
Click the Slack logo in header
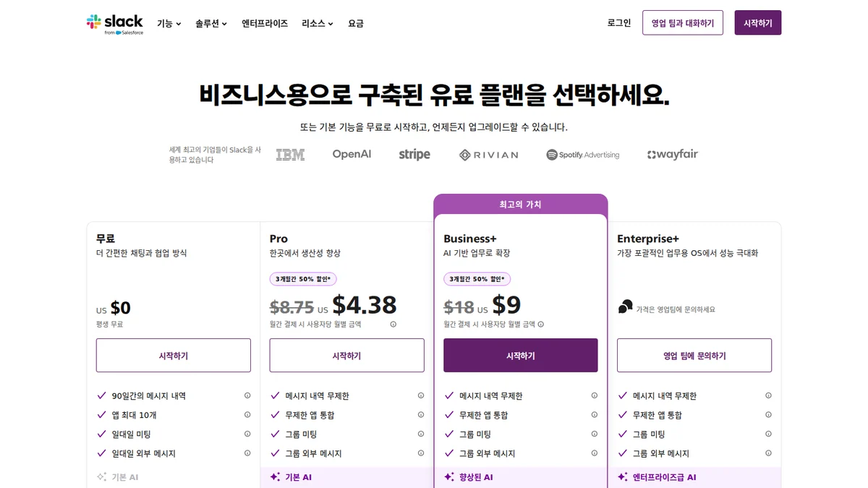click(115, 24)
